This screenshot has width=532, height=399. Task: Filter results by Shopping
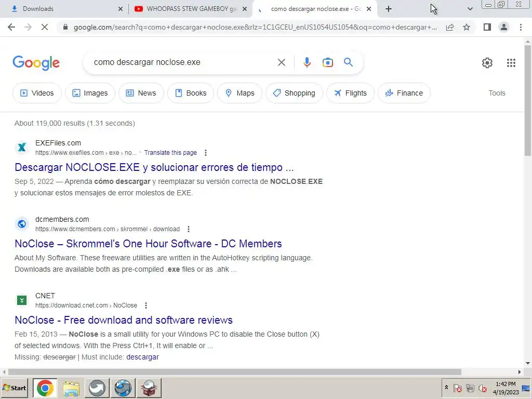coord(294,93)
